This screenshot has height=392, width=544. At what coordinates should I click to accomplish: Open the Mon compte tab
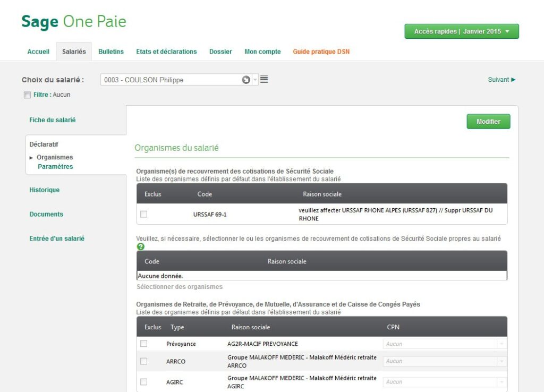coord(262,52)
